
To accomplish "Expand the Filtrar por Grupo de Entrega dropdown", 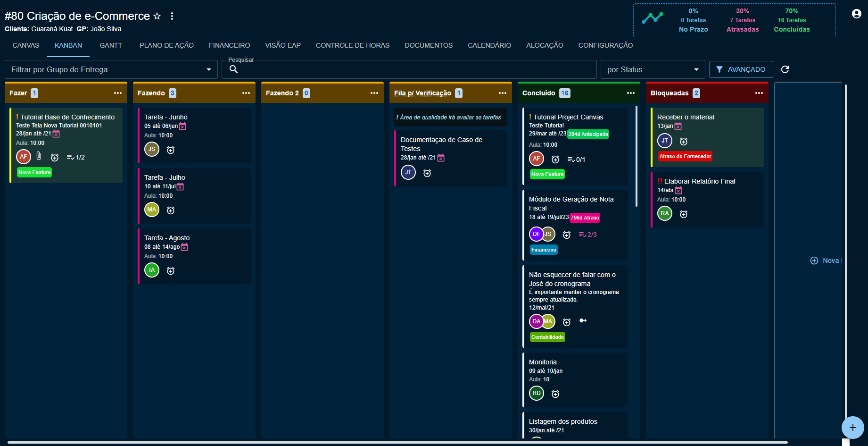I will pos(111,69).
